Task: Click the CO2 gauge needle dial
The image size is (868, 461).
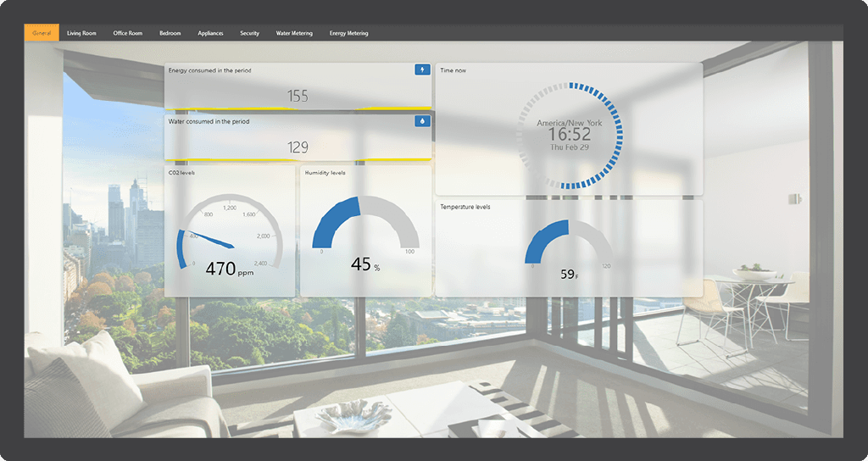Action: 230,231
